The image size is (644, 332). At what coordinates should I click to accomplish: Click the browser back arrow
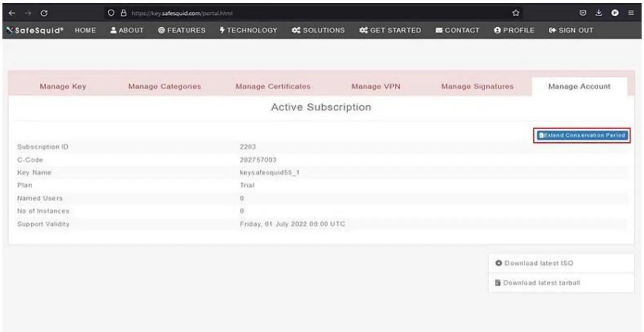pyautogui.click(x=12, y=13)
